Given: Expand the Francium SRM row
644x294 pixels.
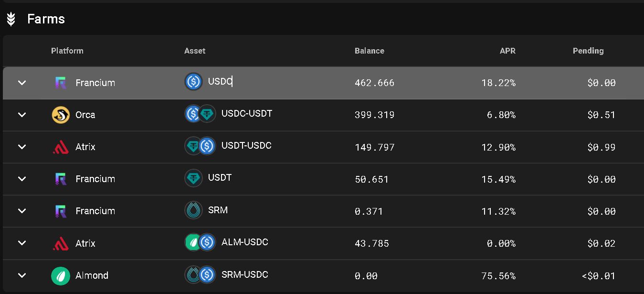Looking at the screenshot, I should (21, 211).
